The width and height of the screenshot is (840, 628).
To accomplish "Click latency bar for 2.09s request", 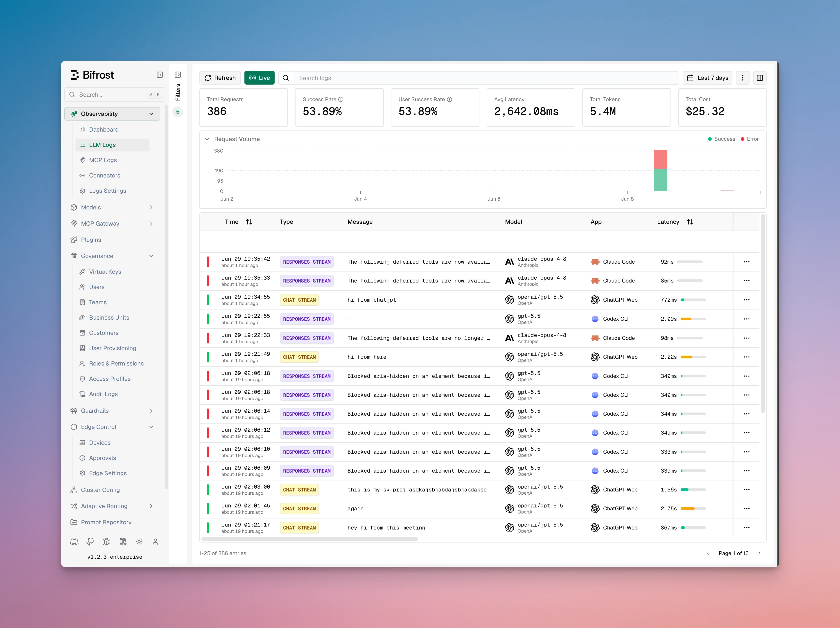I will (693, 319).
